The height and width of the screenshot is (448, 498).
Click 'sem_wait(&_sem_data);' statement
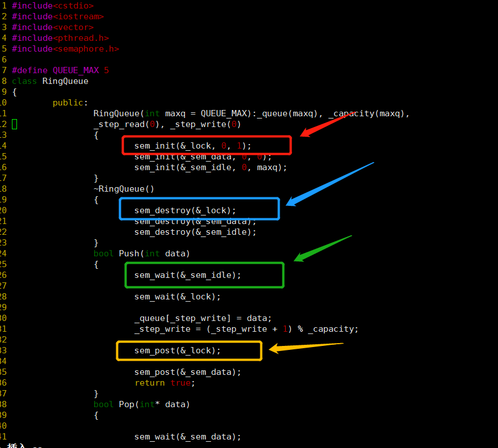pyautogui.click(x=187, y=437)
